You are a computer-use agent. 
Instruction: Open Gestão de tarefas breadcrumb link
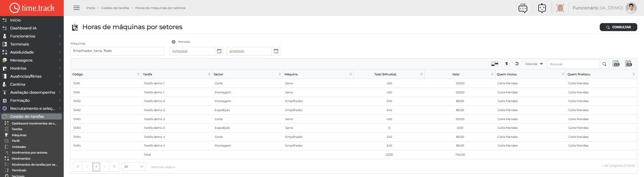[x=115, y=8]
